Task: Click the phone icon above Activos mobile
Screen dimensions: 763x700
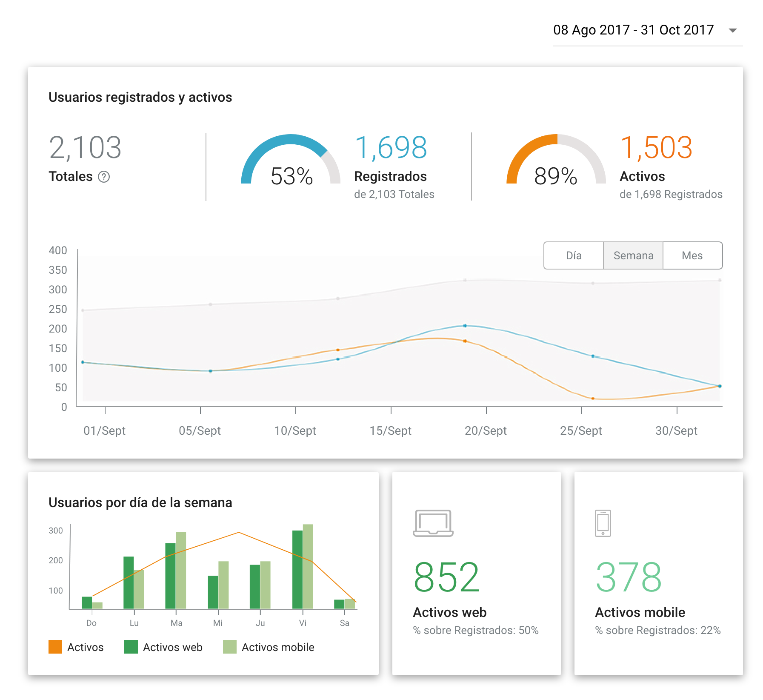Action: [x=603, y=523]
